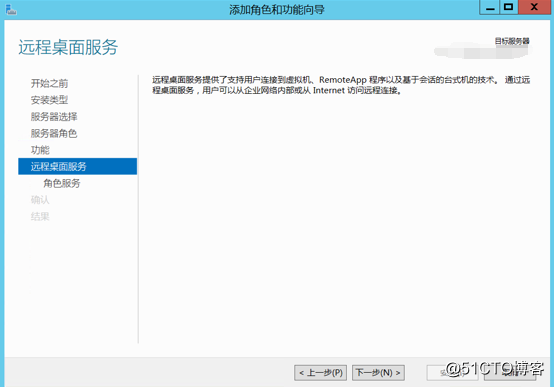Select the 远程桌面服务 step
Image resolution: width=554 pixels, height=387 pixels.
pyautogui.click(x=77, y=166)
